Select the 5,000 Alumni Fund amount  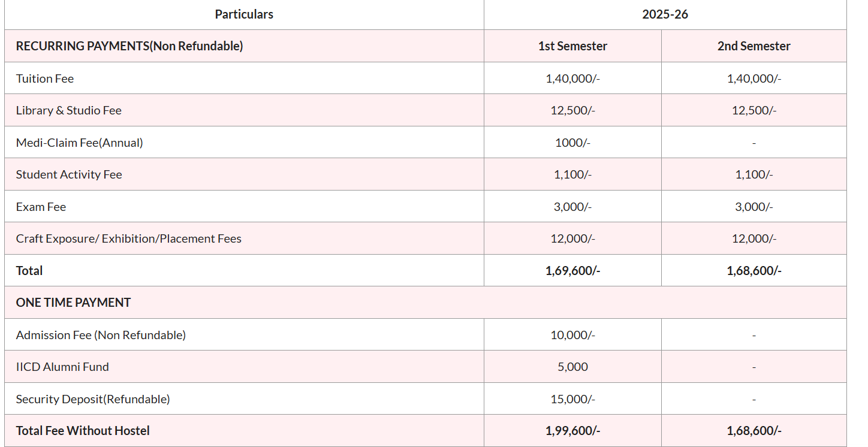572,367
